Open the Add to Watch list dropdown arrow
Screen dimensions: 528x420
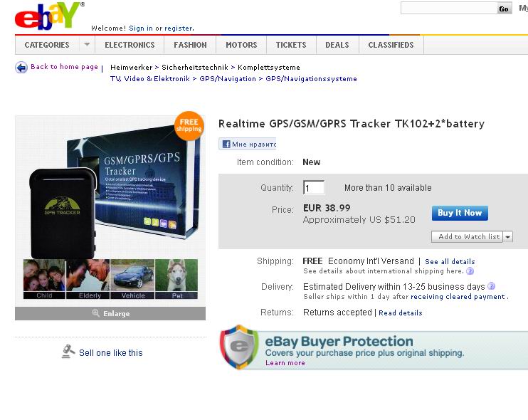(508, 237)
